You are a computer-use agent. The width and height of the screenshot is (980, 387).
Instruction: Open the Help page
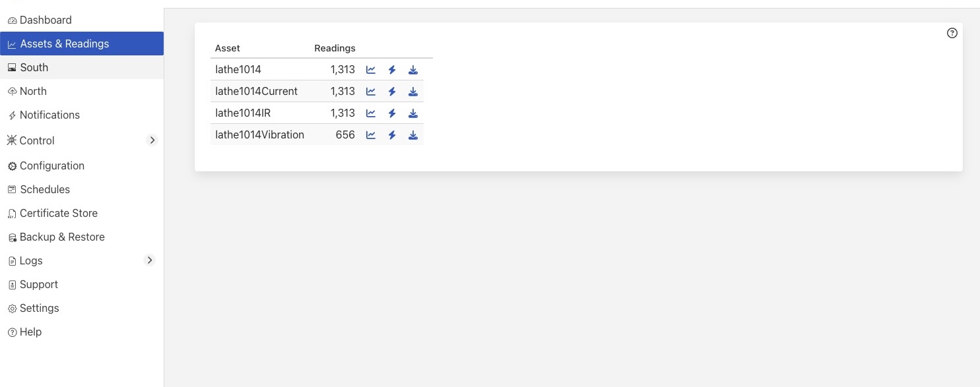click(x=30, y=332)
